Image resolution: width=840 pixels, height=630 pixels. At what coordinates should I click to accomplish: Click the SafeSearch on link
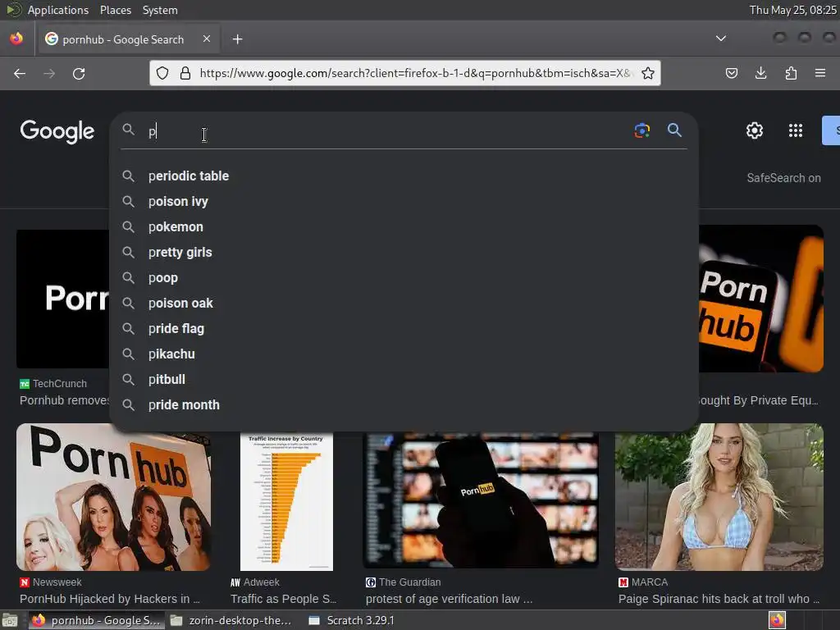[783, 178]
